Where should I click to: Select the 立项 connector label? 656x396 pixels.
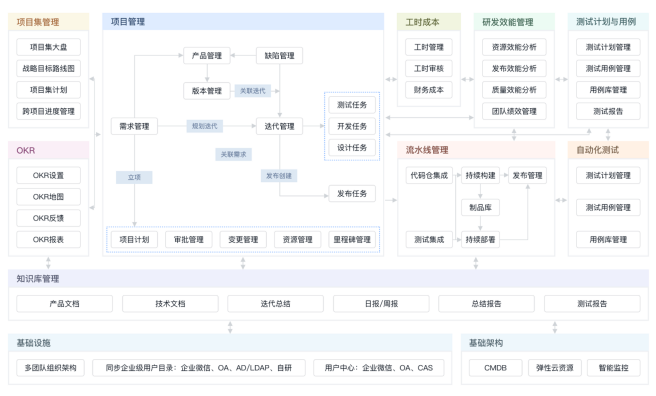click(x=134, y=177)
